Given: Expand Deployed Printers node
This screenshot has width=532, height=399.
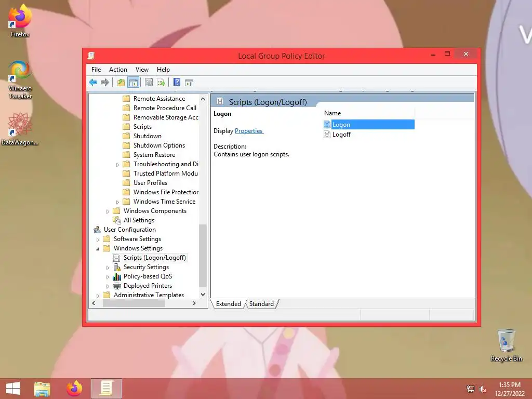Looking at the screenshot, I should [x=108, y=286].
